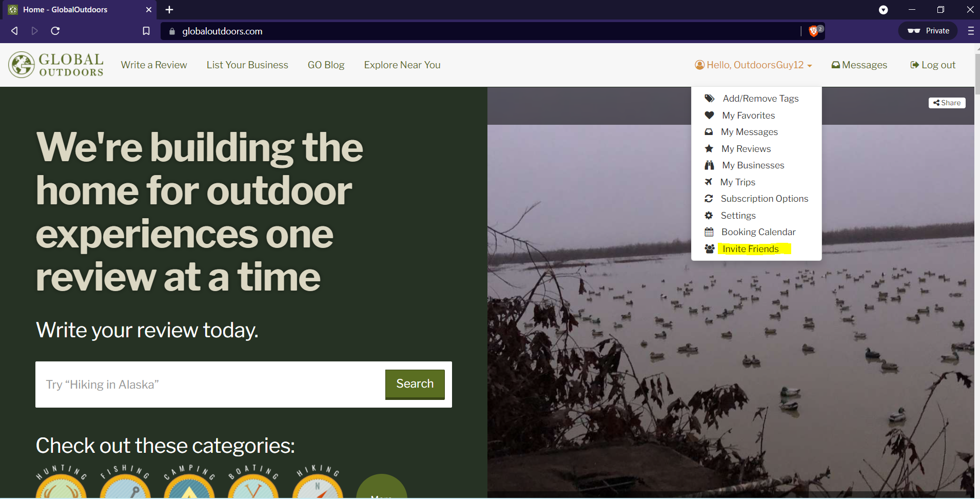Image resolution: width=980 pixels, height=499 pixels.
Task: Open Settings from user menu
Action: pos(738,216)
